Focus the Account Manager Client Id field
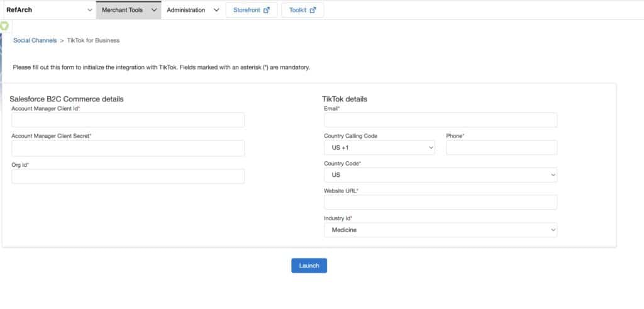 [128, 120]
